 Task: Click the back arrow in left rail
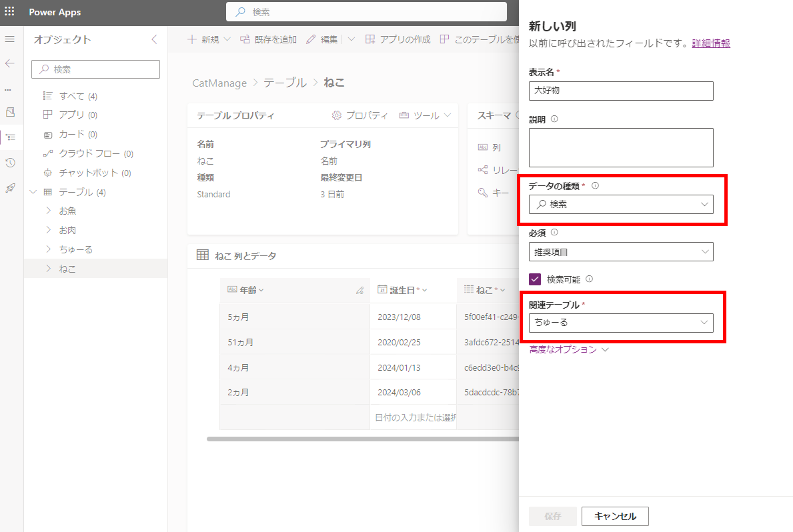(x=10, y=63)
